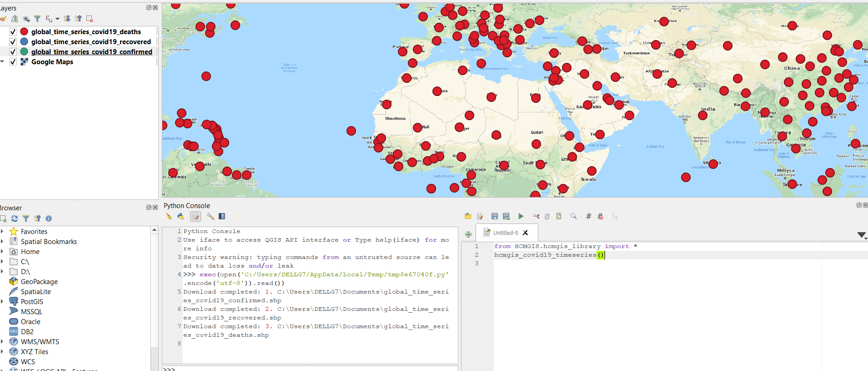Click the red symbol of deaths layer
This screenshot has width=868, height=371.
(24, 32)
